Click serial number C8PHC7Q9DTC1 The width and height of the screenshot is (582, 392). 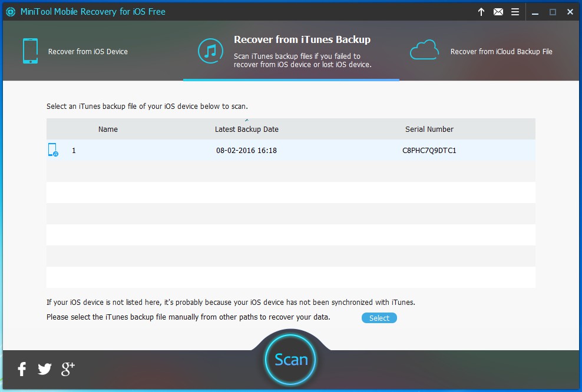point(429,150)
